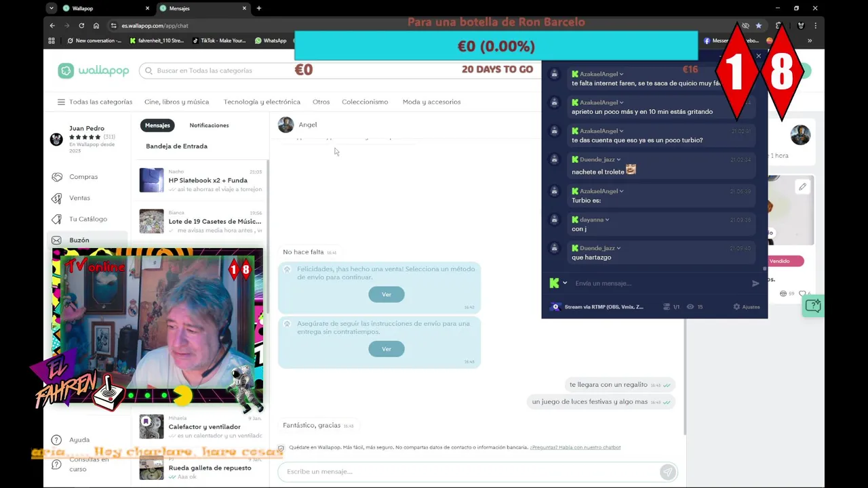Bookmark the page with the star icon

759,26
